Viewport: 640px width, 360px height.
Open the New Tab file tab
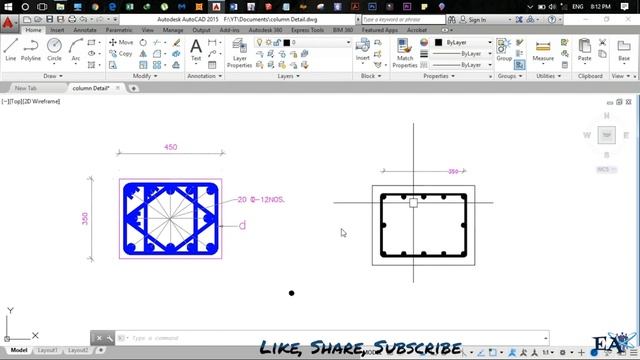coord(26,88)
